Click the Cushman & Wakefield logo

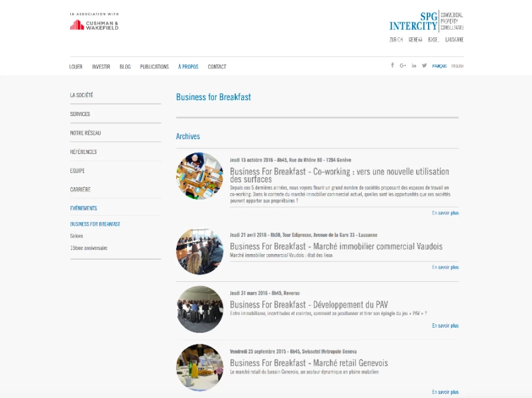coord(94,25)
